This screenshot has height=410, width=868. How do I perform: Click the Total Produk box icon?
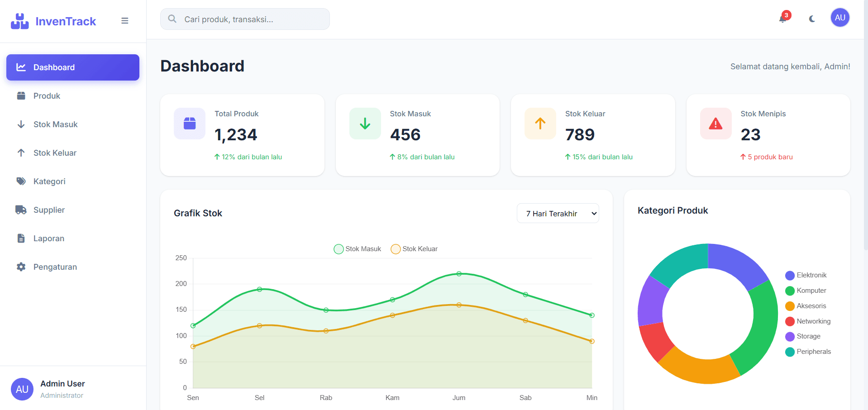(x=190, y=124)
